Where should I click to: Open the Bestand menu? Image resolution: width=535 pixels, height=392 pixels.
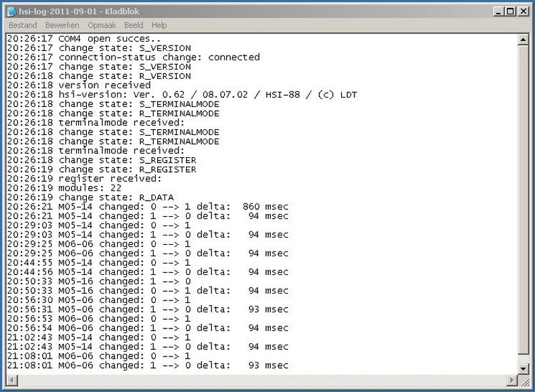tap(23, 25)
